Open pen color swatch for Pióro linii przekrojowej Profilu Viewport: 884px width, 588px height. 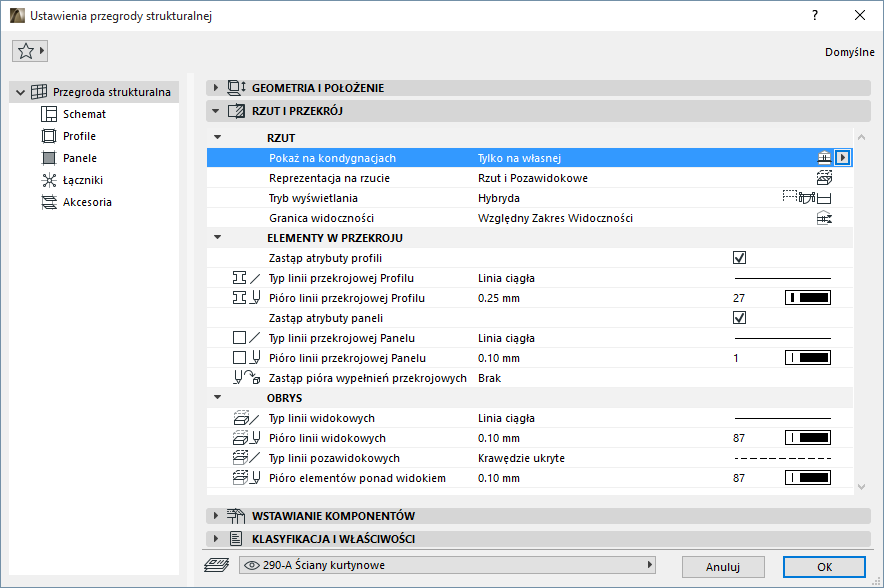(808, 298)
